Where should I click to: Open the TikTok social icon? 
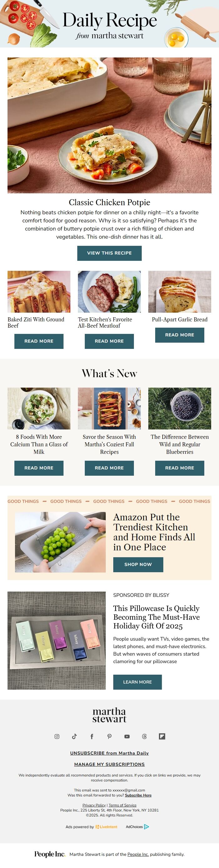[74, 736]
